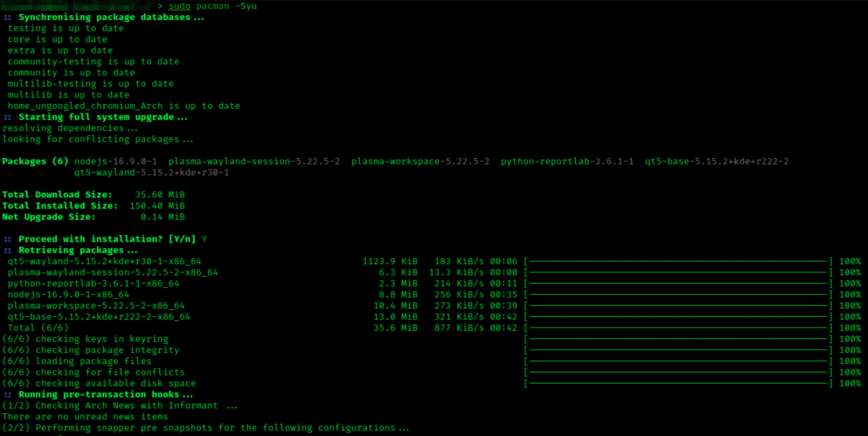Click python-reportlab-3.6.1-1 in the packages list

[567, 161]
